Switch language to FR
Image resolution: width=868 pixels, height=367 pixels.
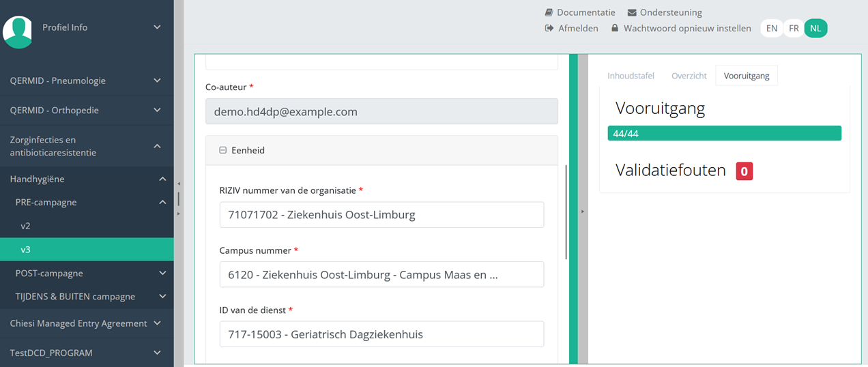[x=794, y=28]
